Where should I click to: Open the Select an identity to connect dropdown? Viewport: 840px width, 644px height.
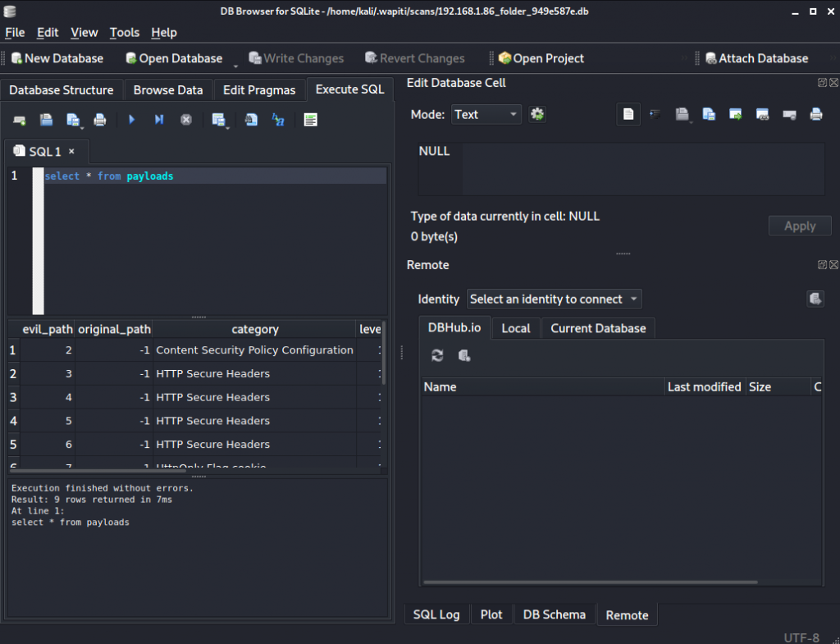point(554,299)
